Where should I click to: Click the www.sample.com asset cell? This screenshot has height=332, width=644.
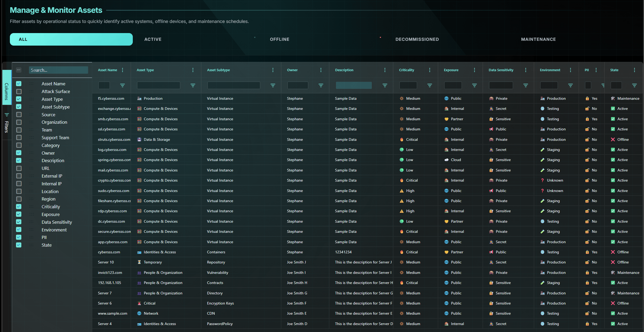point(111,313)
